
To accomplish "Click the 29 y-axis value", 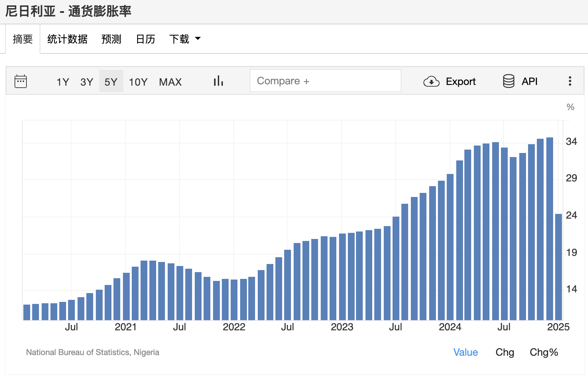I will click(571, 178).
